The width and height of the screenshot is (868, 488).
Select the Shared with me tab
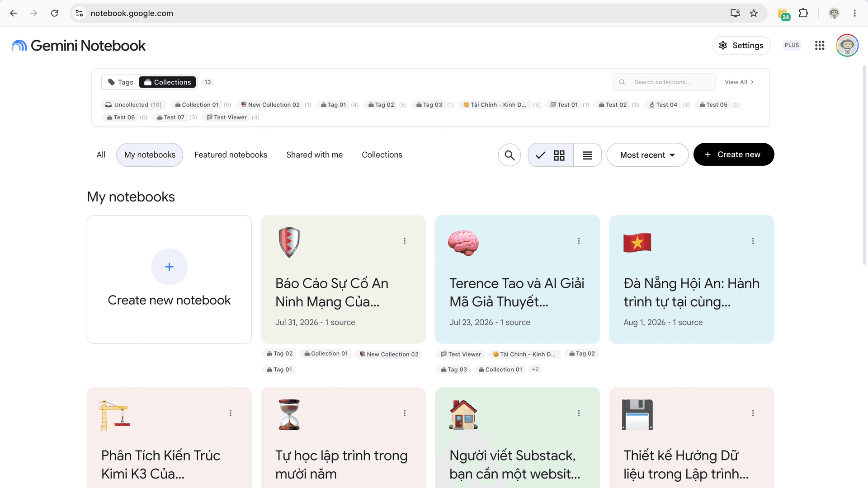(x=315, y=155)
